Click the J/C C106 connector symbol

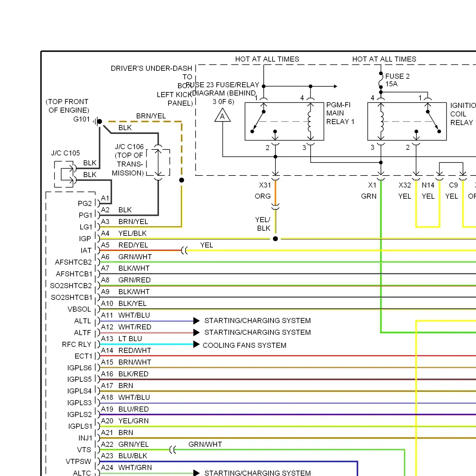pyautogui.click(x=158, y=162)
